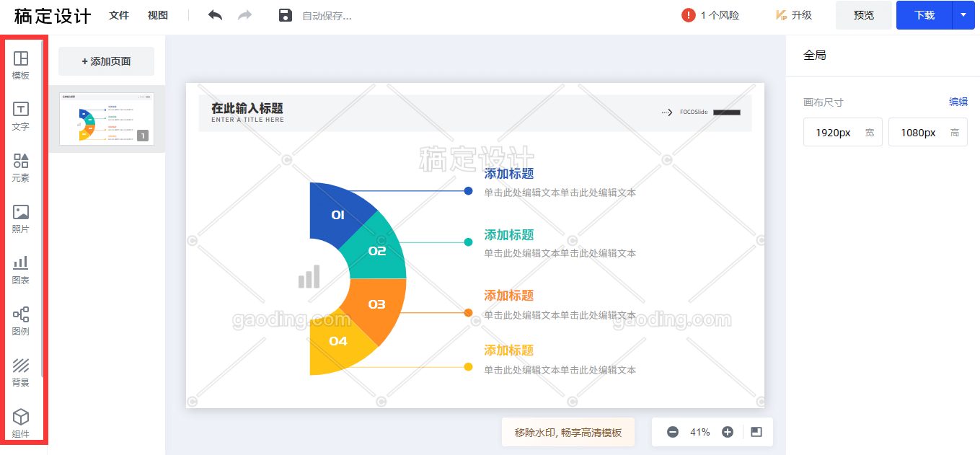Click the 添加页面 add page button
Viewport: 980px width, 455px height.
pos(106,61)
